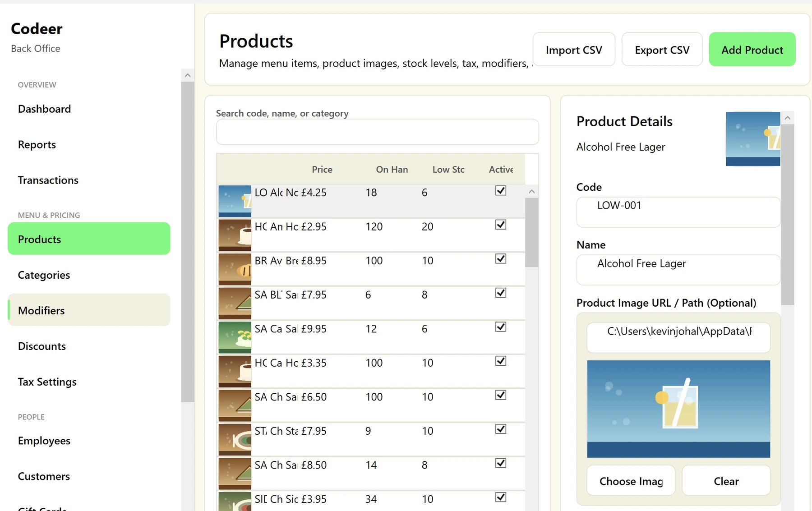Select the £2.95 hot drink product thumbnail

(235, 235)
